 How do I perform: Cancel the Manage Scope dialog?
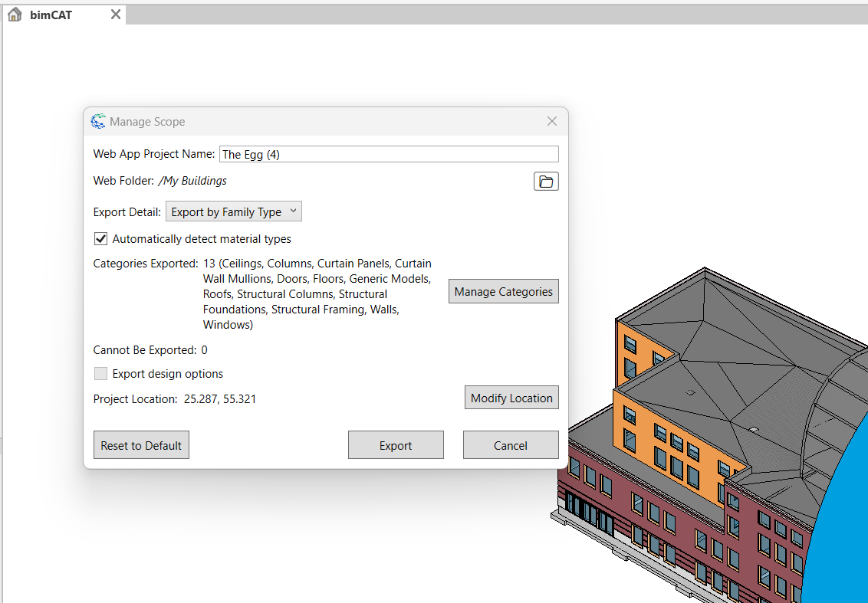pos(511,445)
